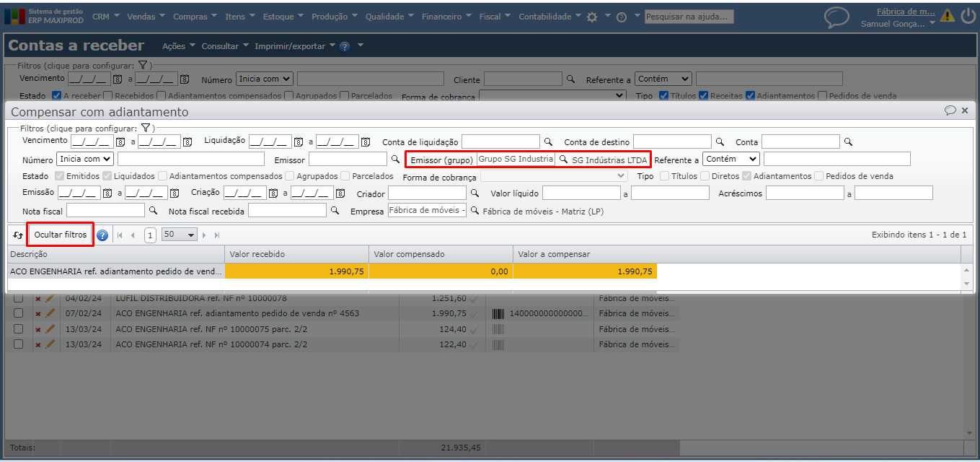The image size is (980, 462).
Task: Enable the Pedidos de venda checkbox in modal
Action: [819, 176]
